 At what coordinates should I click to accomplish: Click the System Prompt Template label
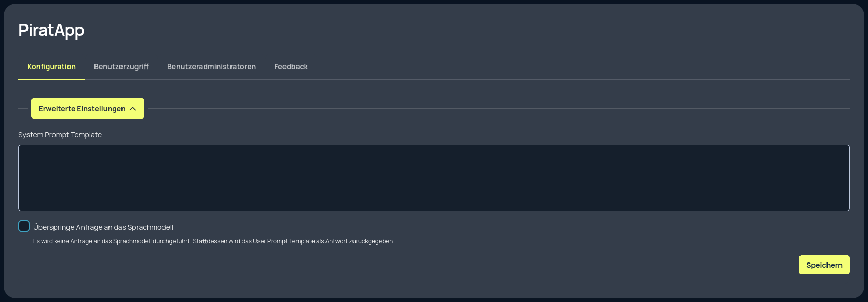(x=60, y=135)
